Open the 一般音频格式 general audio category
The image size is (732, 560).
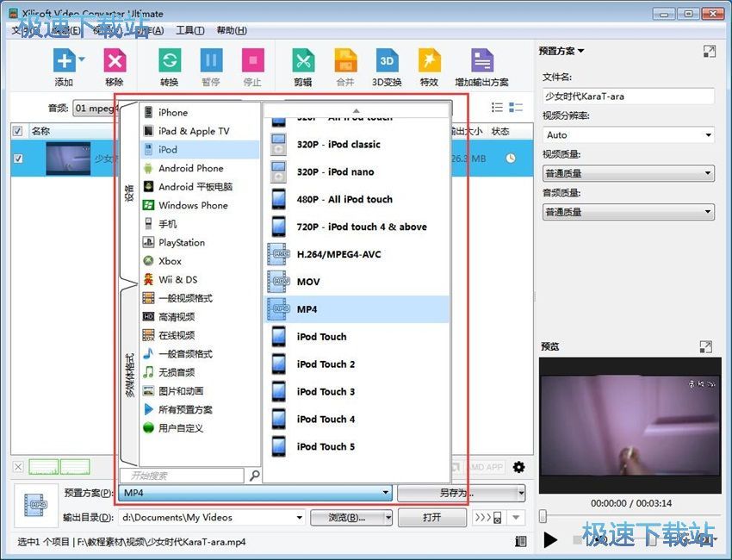199,353
